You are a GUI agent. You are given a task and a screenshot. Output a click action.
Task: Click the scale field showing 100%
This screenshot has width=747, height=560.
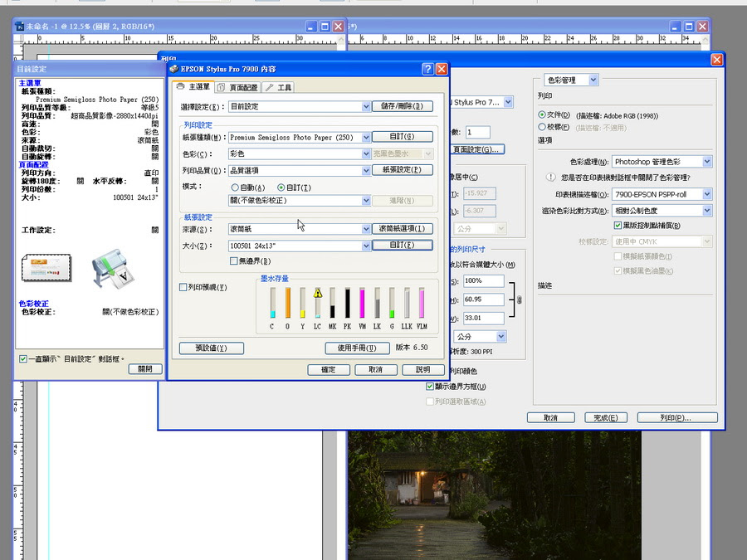tap(484, 281)
